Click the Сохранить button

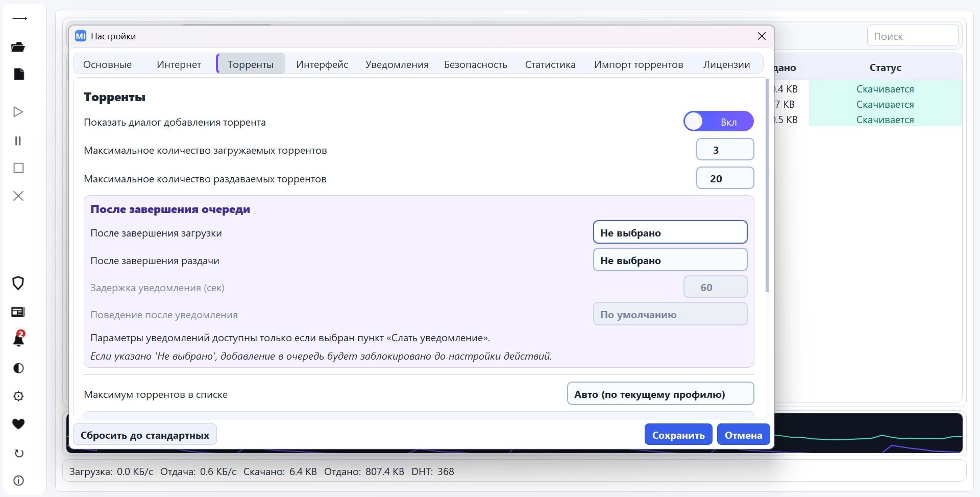point(678,435)
